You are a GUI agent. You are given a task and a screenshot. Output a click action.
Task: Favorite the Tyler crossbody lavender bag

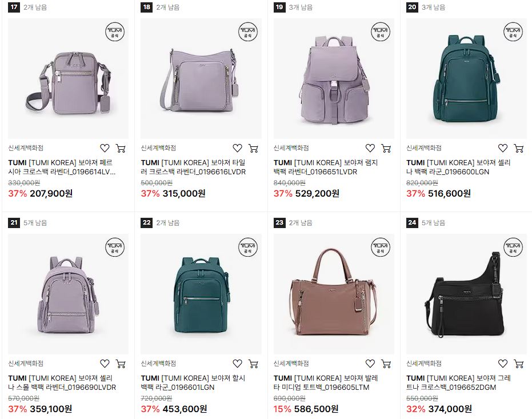tap(238, 148)
